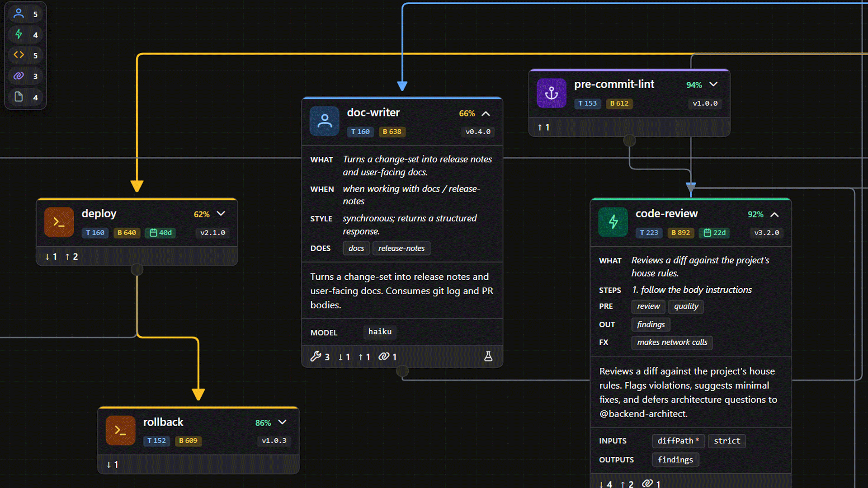This screenshot has width=868, height=488.
Task: Filter by skill lightning bolt icon in legend
Action: [19, 34]
